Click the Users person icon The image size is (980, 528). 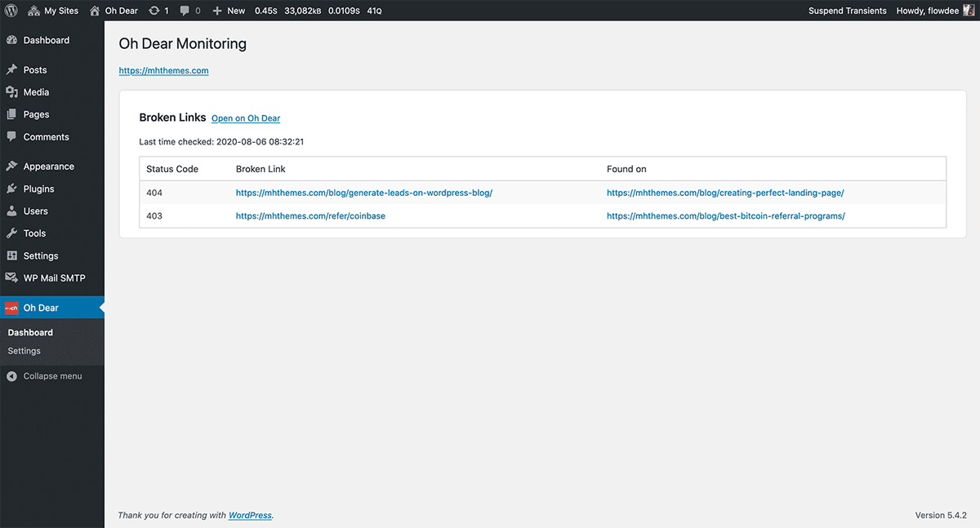pyautogui.click(x=11, y=211)
